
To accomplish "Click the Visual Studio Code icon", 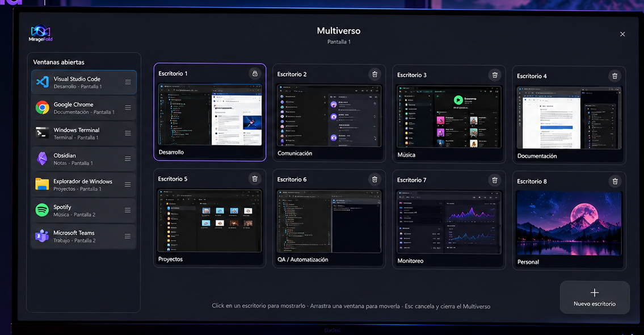I will 43,82.
